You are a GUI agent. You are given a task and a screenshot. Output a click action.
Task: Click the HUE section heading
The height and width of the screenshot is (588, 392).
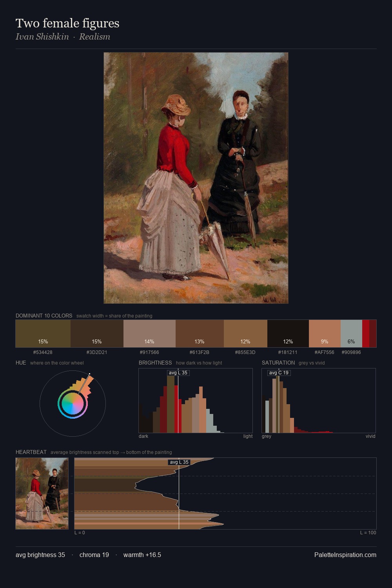point(21,363)
